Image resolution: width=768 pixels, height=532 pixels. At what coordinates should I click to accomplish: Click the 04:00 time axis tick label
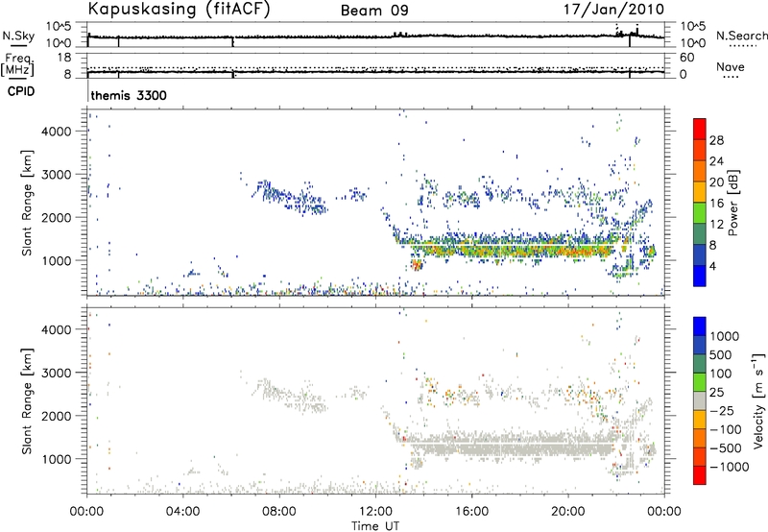click(183, 512)
